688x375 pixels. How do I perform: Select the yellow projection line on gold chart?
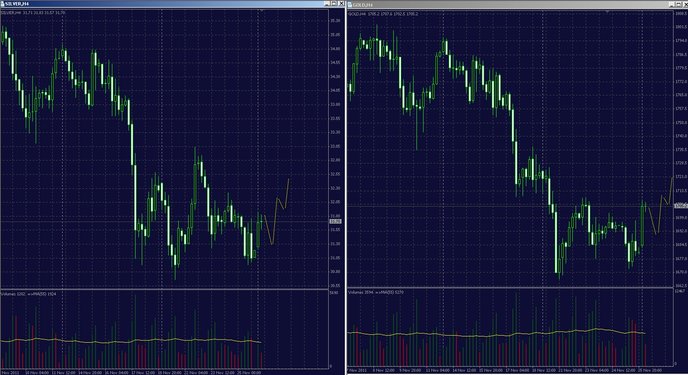tap(659, 205)
